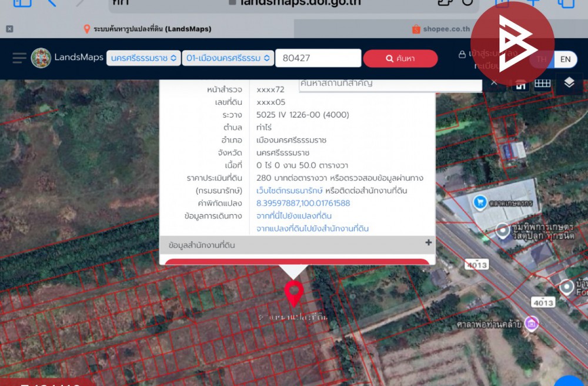This screenshot has width=588, height=386.
Task: Open the map layers stack icon
Action: pyautogui.click(x=569, y=83)
